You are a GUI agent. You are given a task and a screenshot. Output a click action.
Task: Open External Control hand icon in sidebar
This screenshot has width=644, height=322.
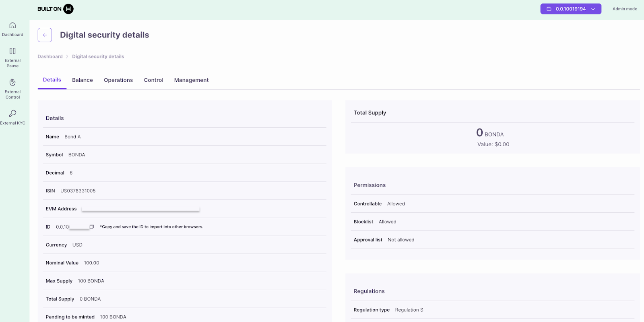[x=12, y=83]
